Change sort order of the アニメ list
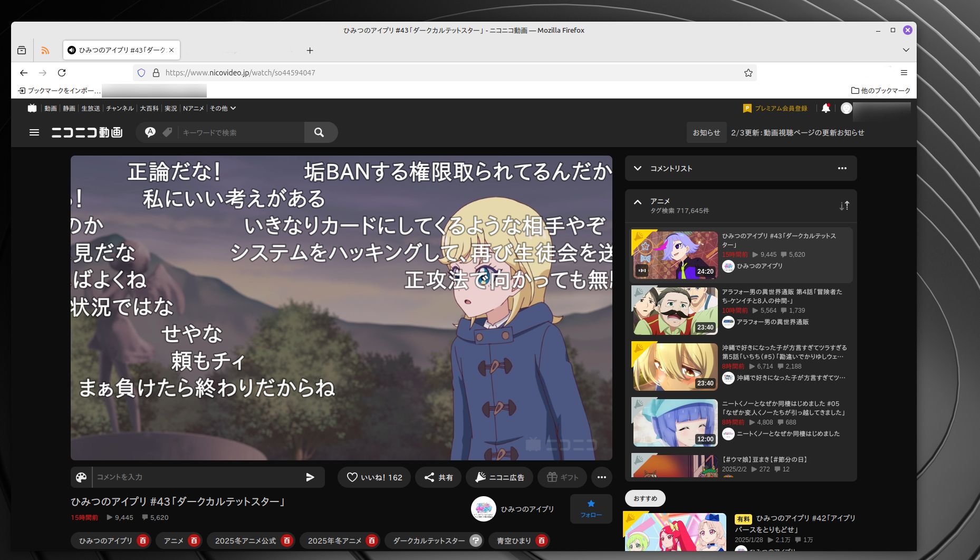The width and height of the screenshot is (980, 560). point(844,206)
